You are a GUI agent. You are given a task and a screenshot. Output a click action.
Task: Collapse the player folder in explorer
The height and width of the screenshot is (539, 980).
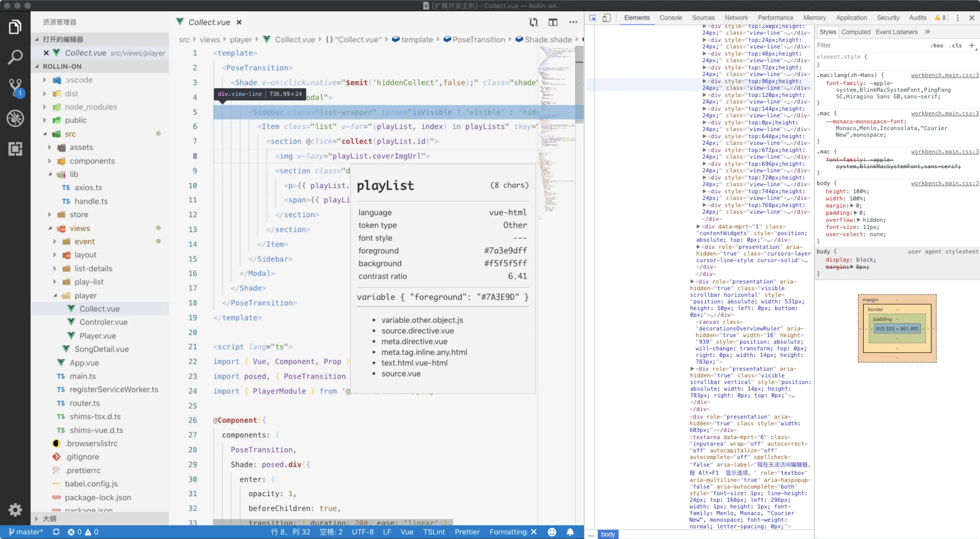pyautogui.click(x=85, y=295)
